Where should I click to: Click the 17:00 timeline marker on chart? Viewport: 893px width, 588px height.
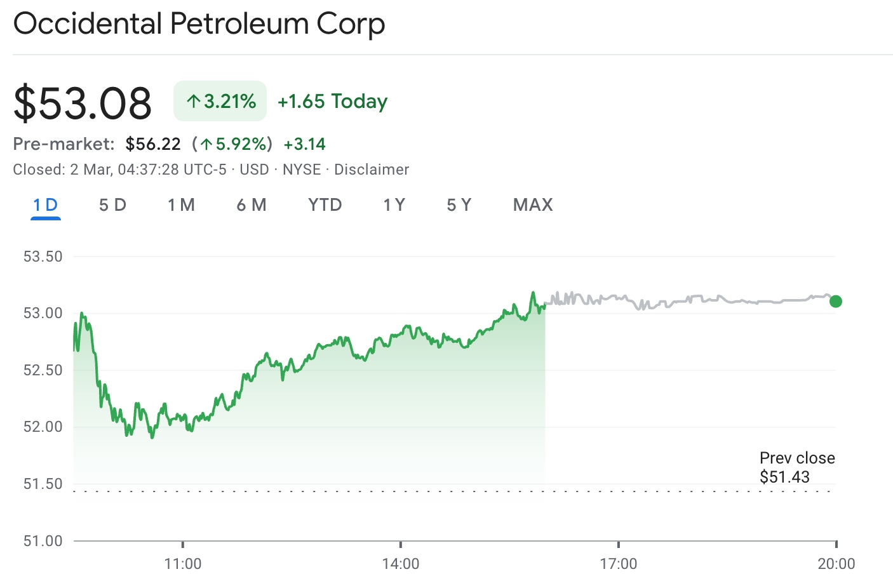point(619,563)
